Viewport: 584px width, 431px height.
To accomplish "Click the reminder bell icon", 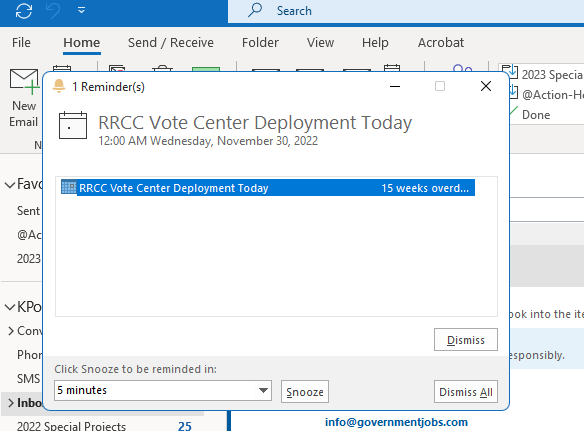I will pos(59,86).
